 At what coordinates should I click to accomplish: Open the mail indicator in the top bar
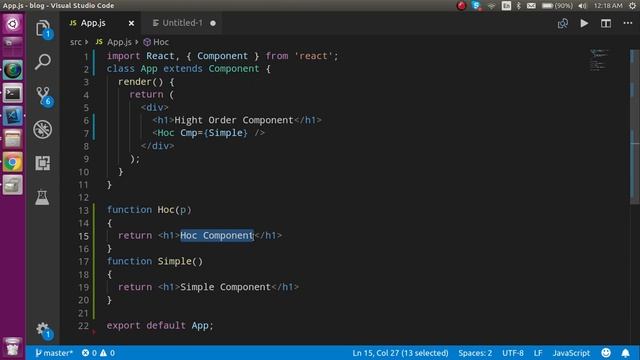pyautogui.click(x=531, y=6)
